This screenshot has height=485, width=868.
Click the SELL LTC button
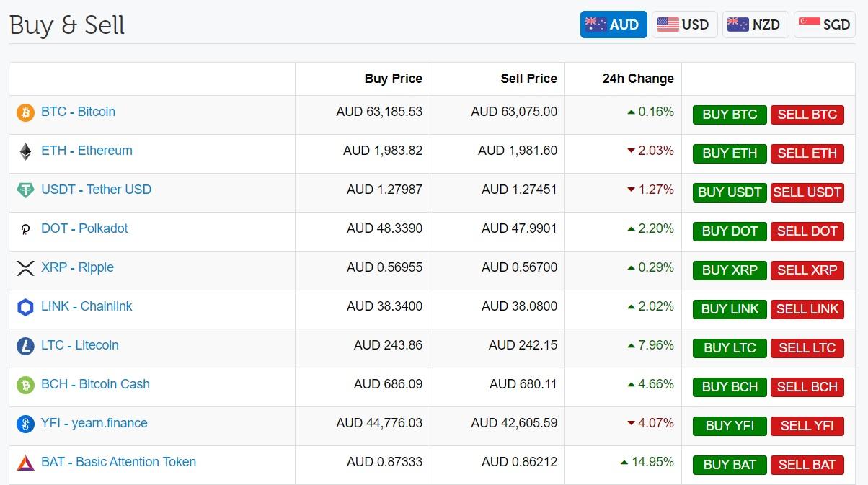(807, 348)
